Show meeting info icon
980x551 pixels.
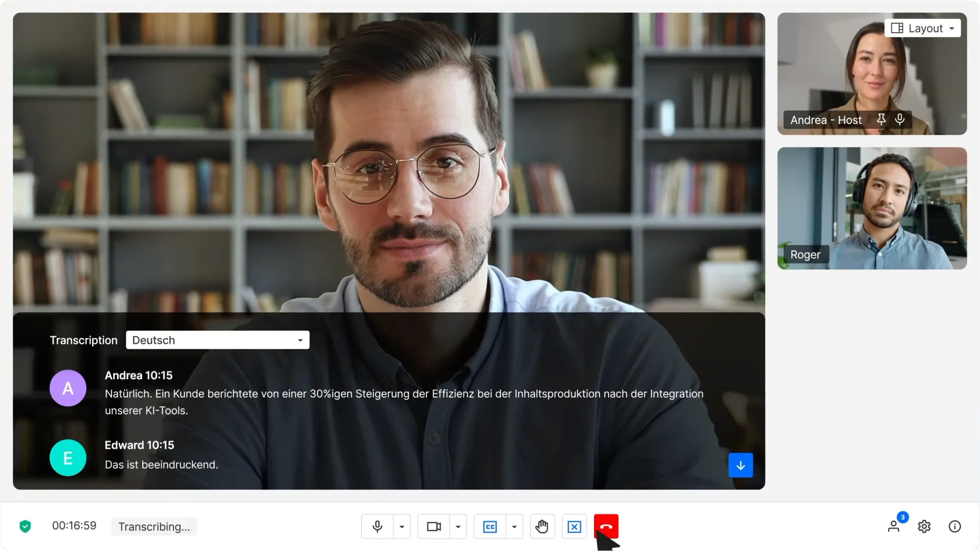[955, 527]
